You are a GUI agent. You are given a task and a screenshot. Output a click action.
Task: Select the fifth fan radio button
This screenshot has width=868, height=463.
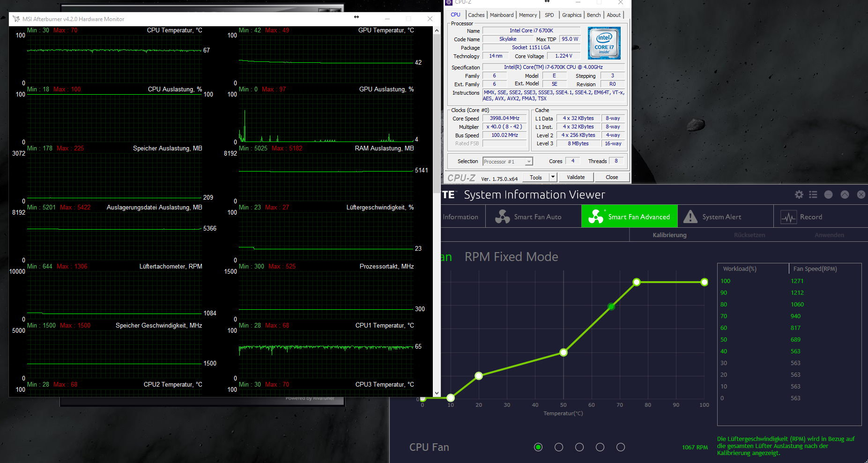pyautogui.click(x=621, y=447)
